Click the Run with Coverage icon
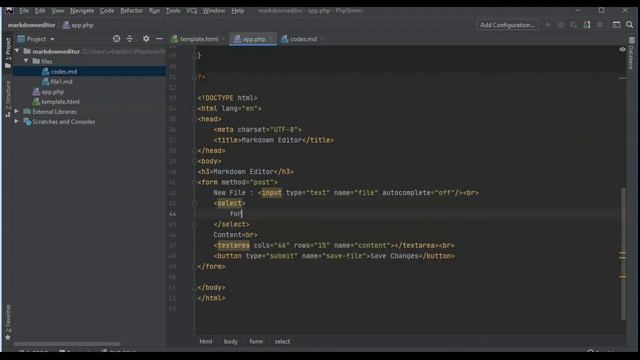640x360 pixels. click(x=574, y=25)
